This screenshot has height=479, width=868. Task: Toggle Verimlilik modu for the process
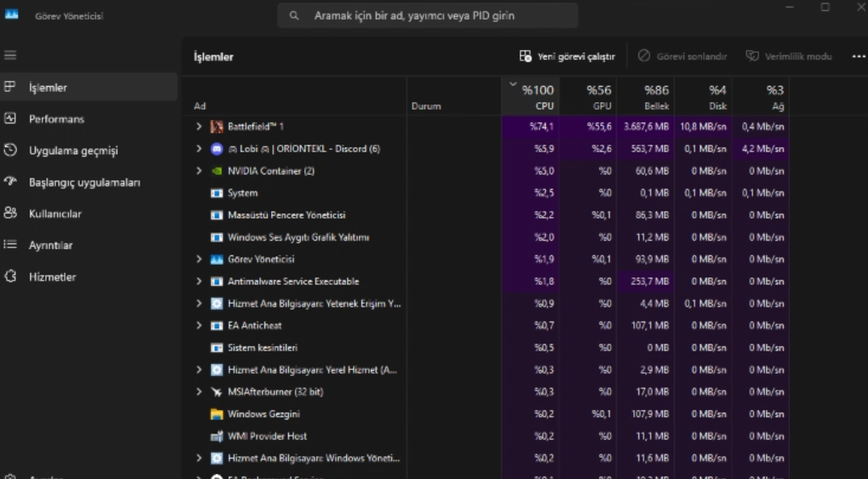pyautogui.click(x=788, y=57)
